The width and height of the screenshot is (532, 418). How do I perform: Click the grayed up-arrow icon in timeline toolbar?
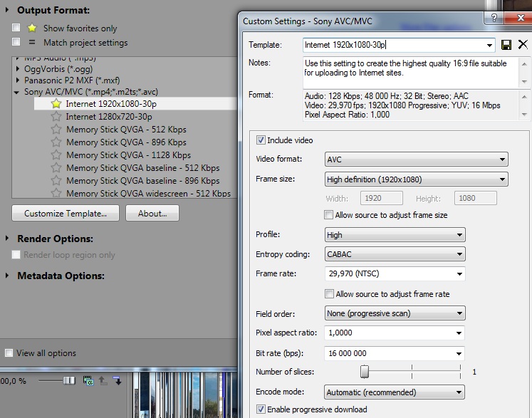pyautogui.click(x=103, y=381)
